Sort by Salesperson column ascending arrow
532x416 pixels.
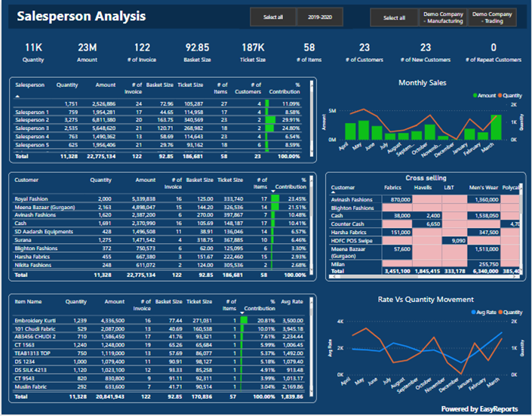tap(17, 97)
